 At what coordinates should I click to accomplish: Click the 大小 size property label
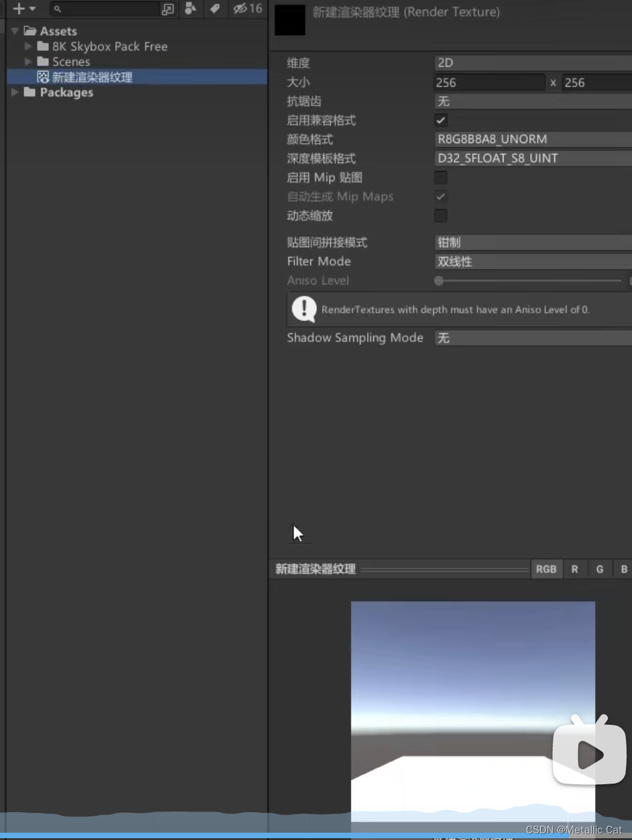298,82
